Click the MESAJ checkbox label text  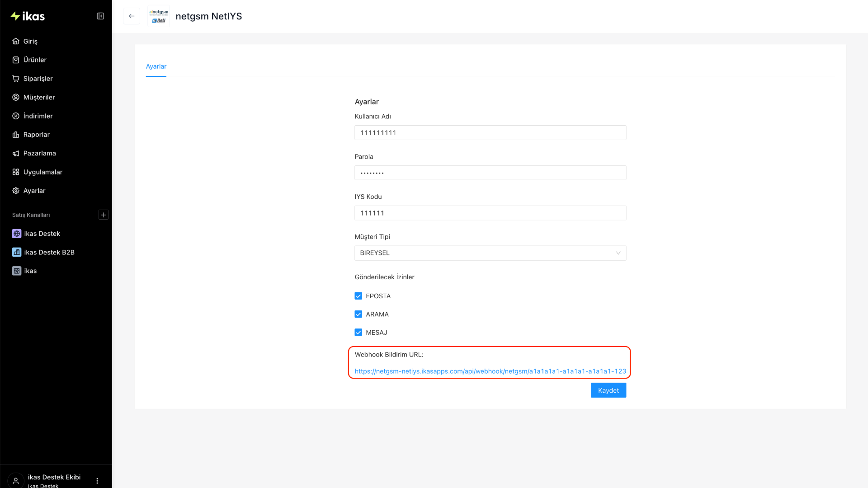tap(377, 333)
